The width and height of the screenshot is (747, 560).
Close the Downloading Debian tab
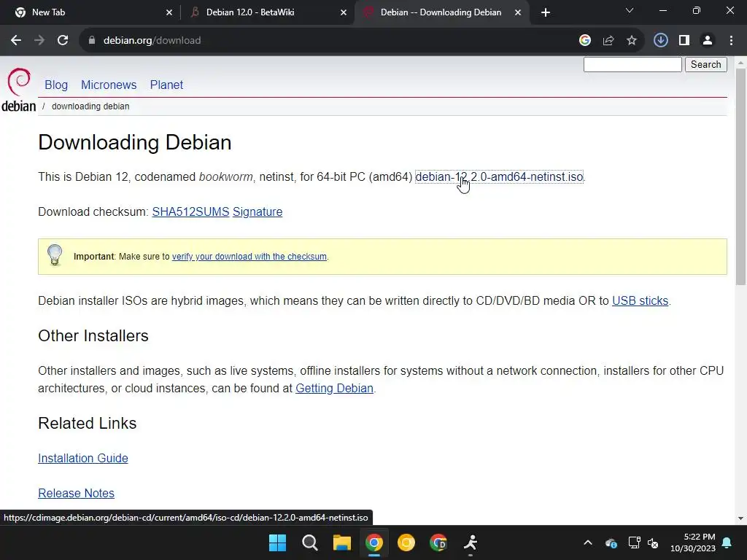tap(518, 12)
